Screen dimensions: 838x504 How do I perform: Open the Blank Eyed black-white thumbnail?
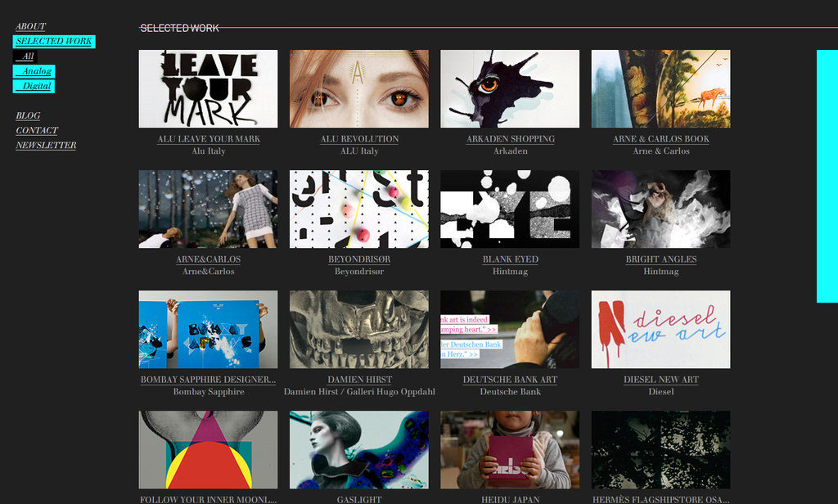coord(509,209)
